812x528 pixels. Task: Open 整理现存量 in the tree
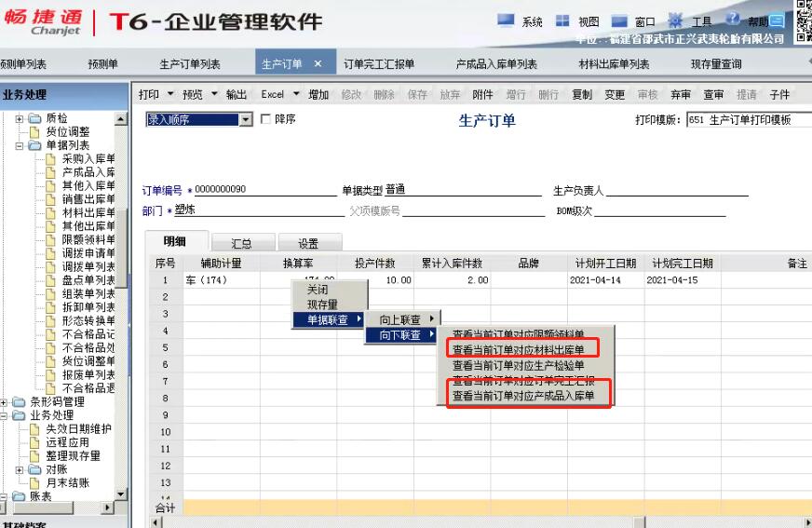[x=73, y=455]
